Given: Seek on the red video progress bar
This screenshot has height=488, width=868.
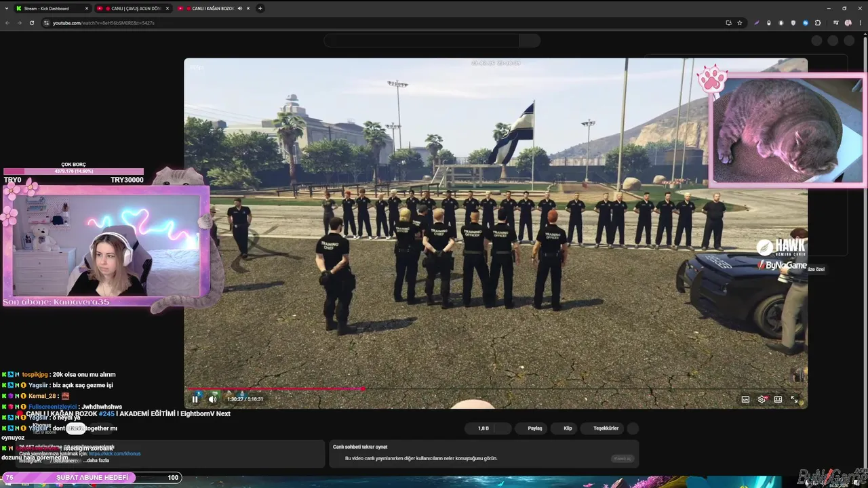Looking at the screenshot, I should (496, 389).
